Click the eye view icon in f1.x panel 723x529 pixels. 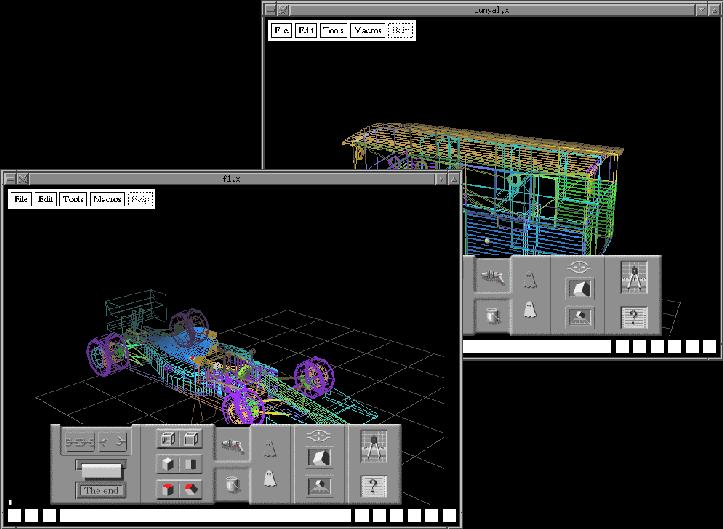[320, 437]
